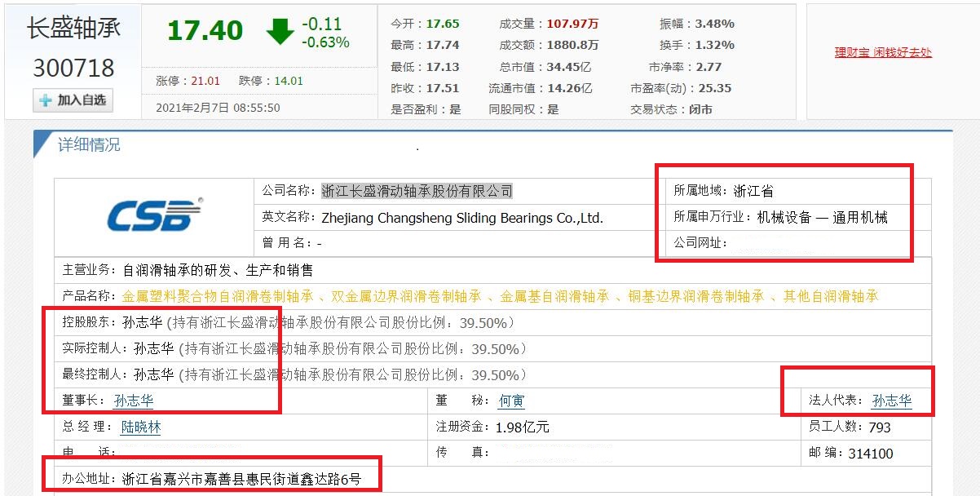
Task: Click the 加入自选 button
Action: point(73,100)
